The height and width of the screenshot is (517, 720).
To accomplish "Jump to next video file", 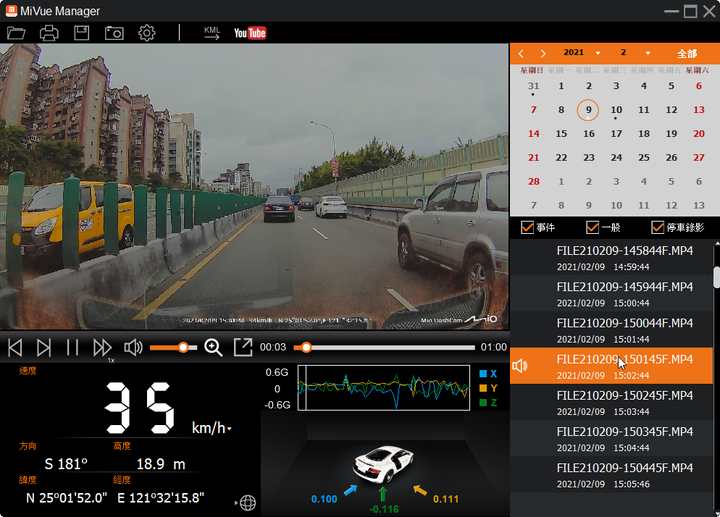I will tap(44, 348).
